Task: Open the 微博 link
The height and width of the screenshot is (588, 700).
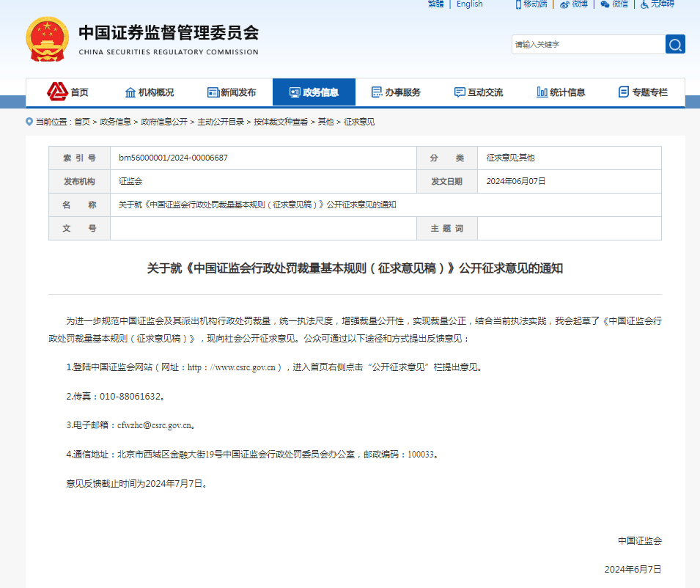Action: (580, 4)
